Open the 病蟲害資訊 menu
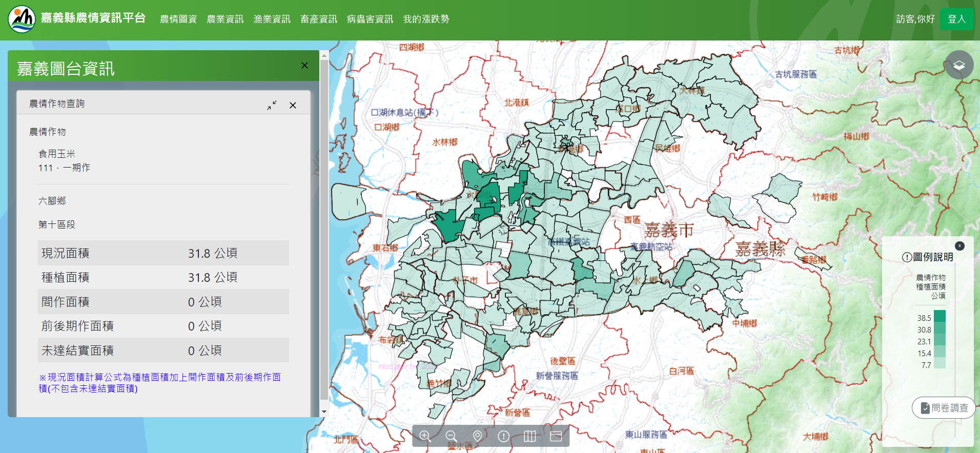The width and height of the screenshot is (980, 453). tap(370, 19)
